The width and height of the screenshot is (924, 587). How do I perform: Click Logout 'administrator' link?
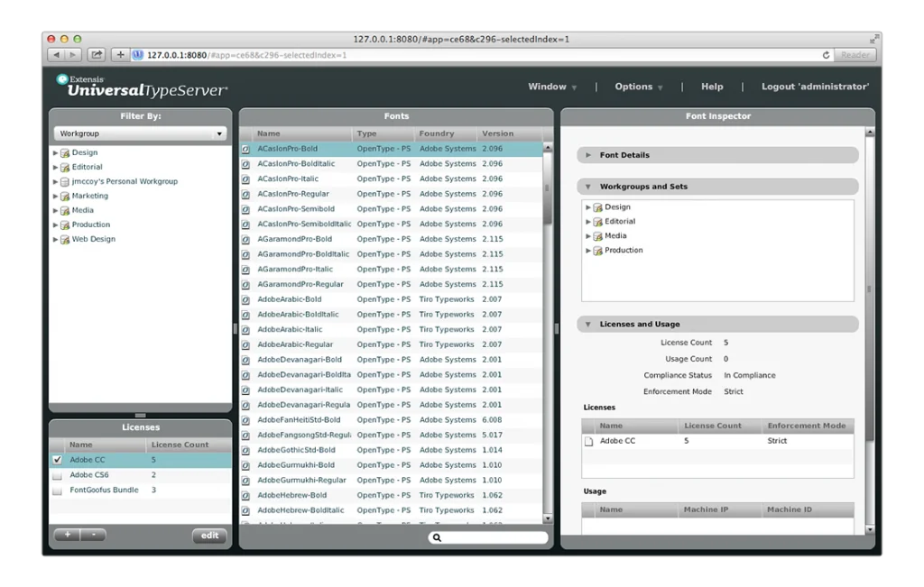[x=815, y=87]
